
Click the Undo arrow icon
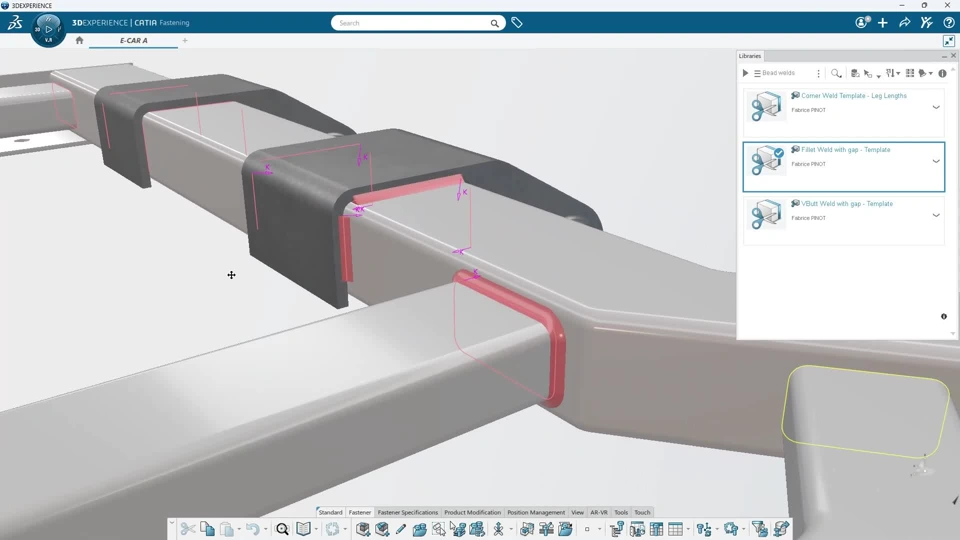pyautogui.click(x=252, y=529)
